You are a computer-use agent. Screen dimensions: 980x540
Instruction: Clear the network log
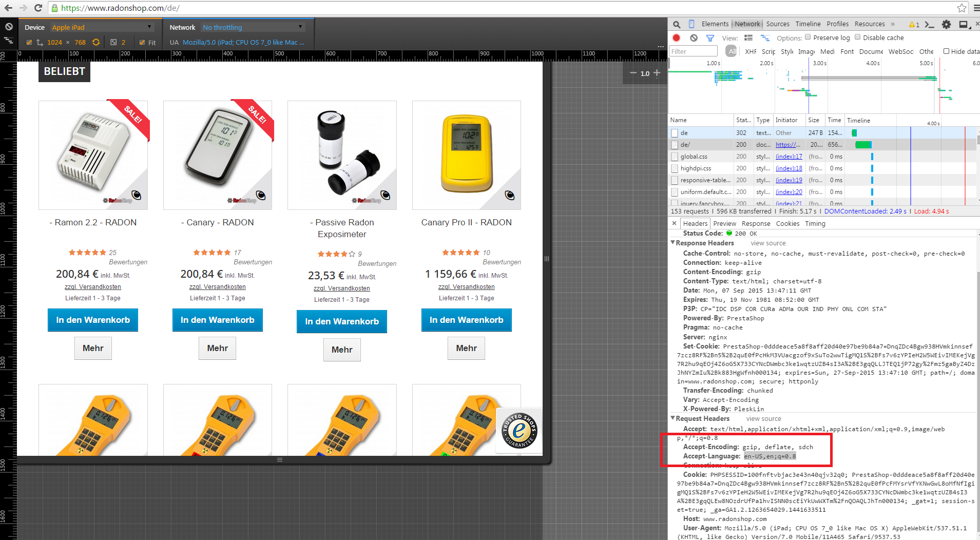(x=694, y=37)
